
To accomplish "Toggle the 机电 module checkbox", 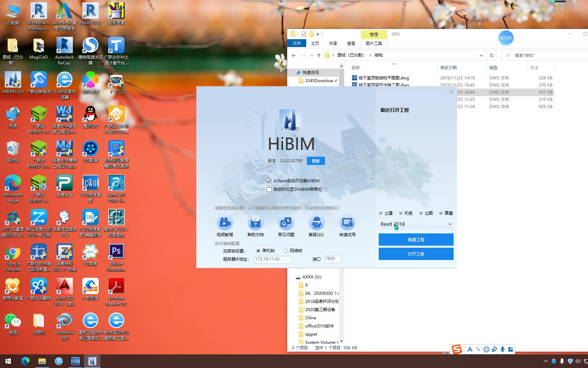I will pyautogui.click(x=401, y=213).
